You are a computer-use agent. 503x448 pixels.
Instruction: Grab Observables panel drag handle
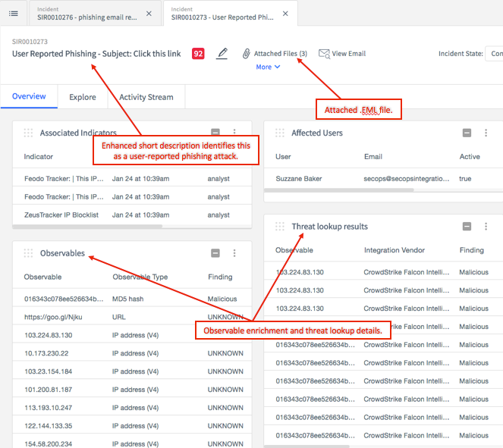point(28,253)
